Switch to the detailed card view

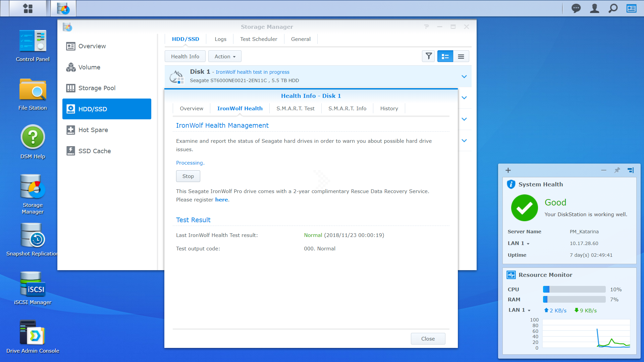445,56
